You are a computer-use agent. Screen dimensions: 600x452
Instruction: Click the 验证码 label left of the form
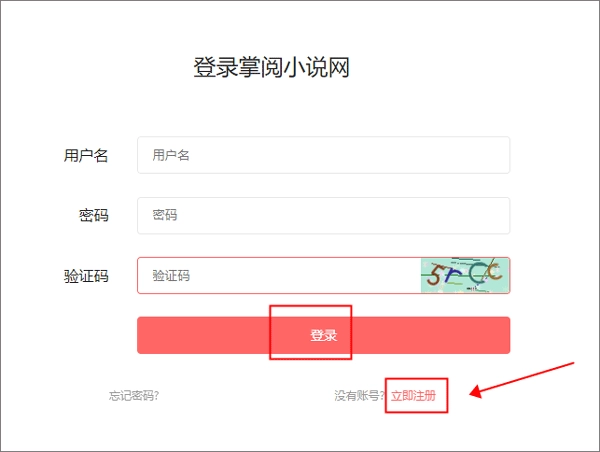(x=86, y=275)
